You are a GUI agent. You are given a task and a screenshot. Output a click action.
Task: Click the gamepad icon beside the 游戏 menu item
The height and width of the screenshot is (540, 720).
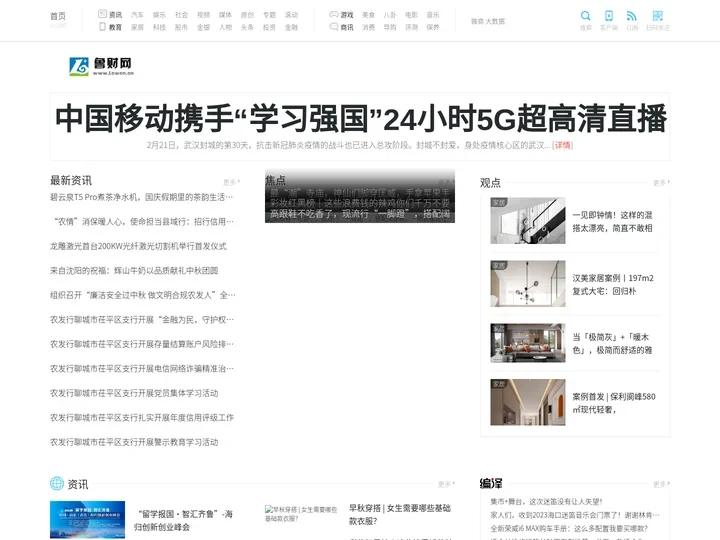point(334,14)
